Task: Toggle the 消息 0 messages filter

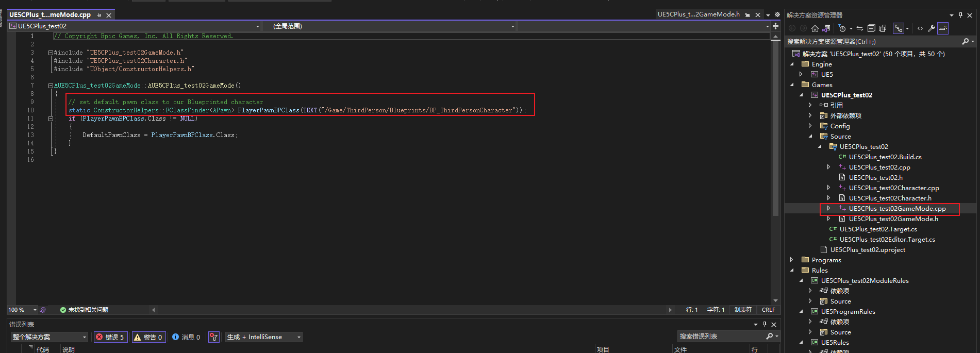Action: [186, 337]
